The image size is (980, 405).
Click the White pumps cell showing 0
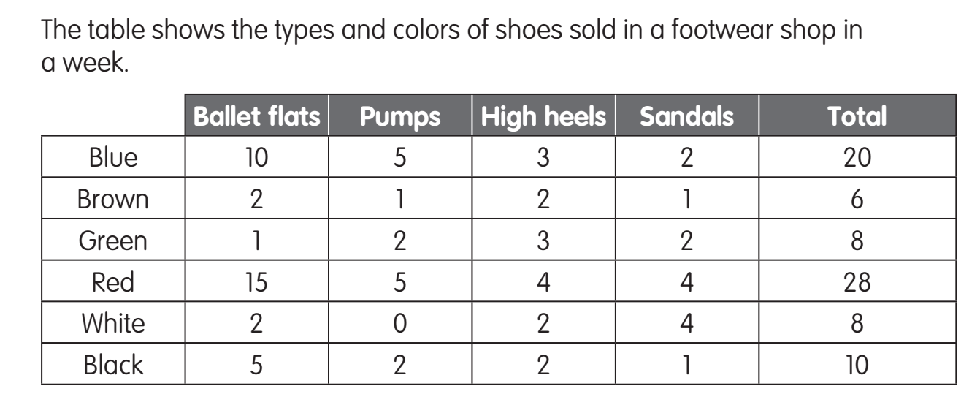399,322
